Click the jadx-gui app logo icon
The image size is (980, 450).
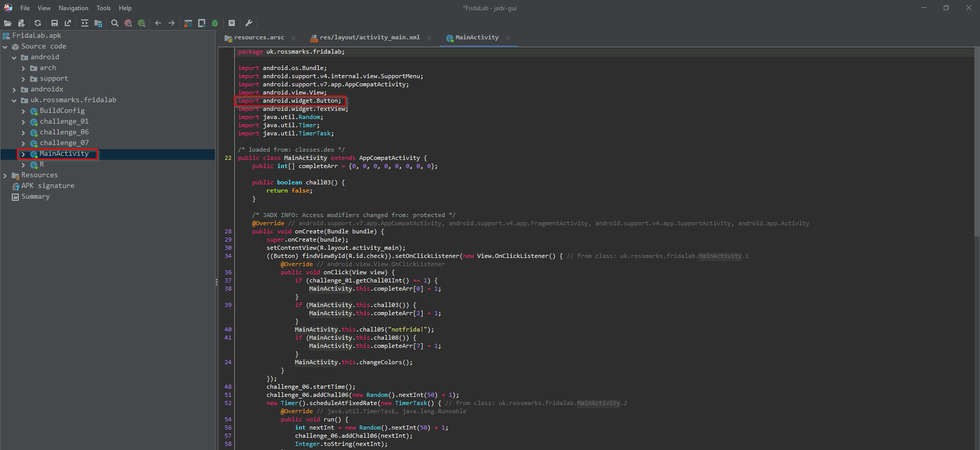tap(8, 8)
